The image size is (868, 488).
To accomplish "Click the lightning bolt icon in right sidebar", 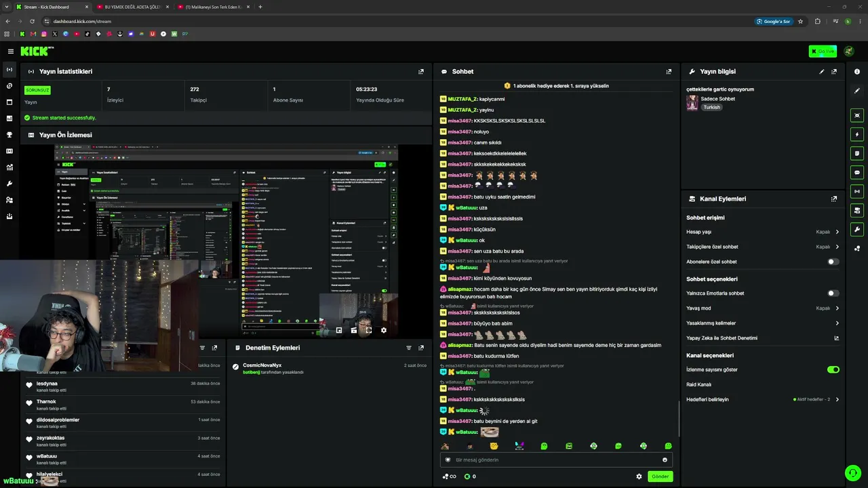I will 857,134.
